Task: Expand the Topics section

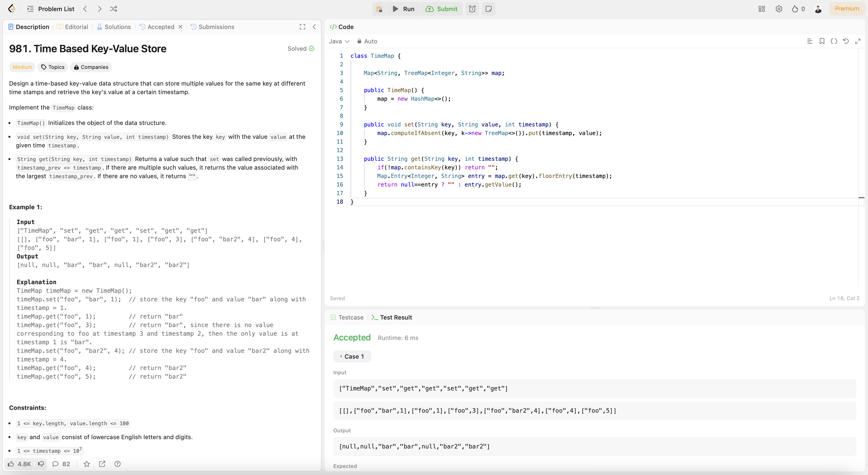Action: coord(52,67)
